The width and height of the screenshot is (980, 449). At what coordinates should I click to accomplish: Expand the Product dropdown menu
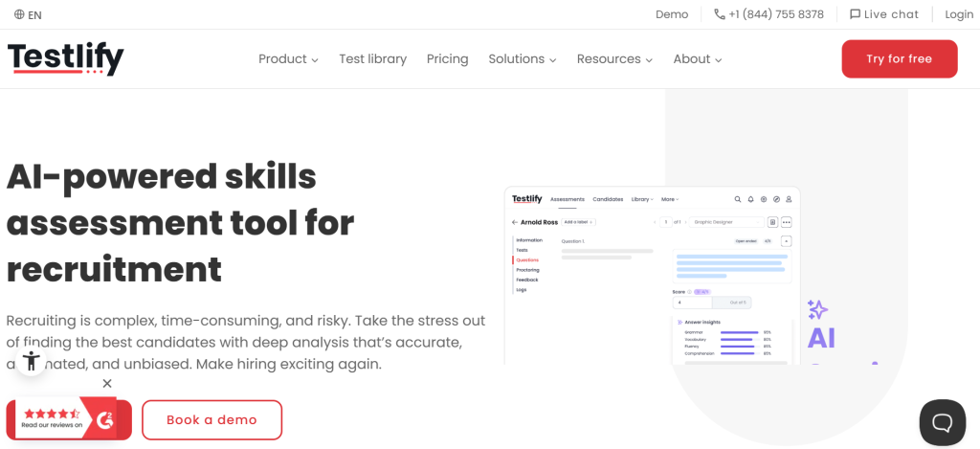tap(288, 58)
